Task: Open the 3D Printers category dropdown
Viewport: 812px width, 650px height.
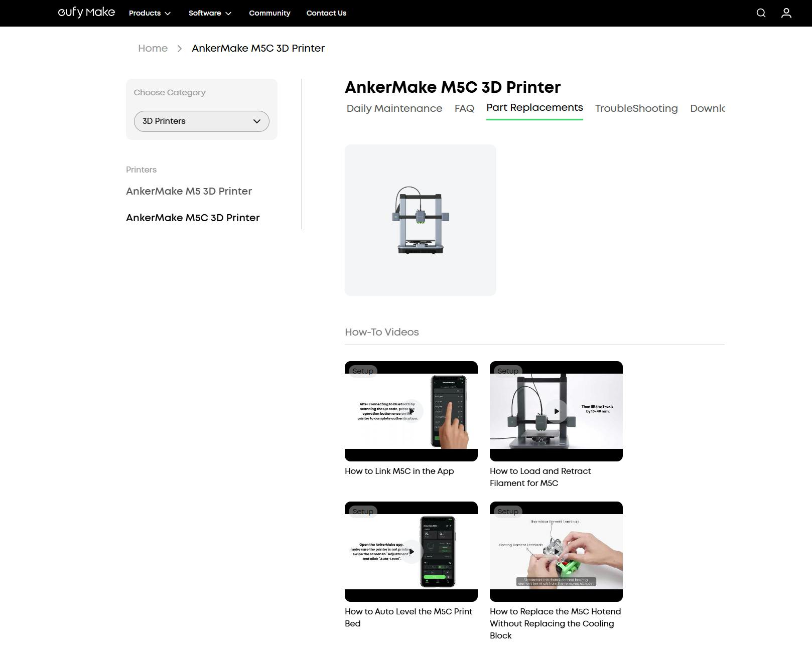Action: coord(202,121)
